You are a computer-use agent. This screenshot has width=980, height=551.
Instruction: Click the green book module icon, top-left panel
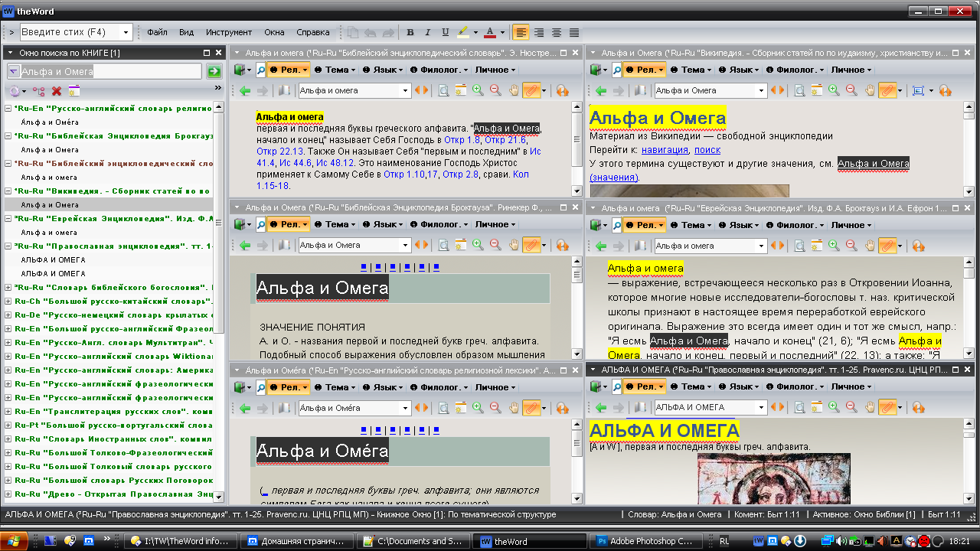[x=240, y=70]
